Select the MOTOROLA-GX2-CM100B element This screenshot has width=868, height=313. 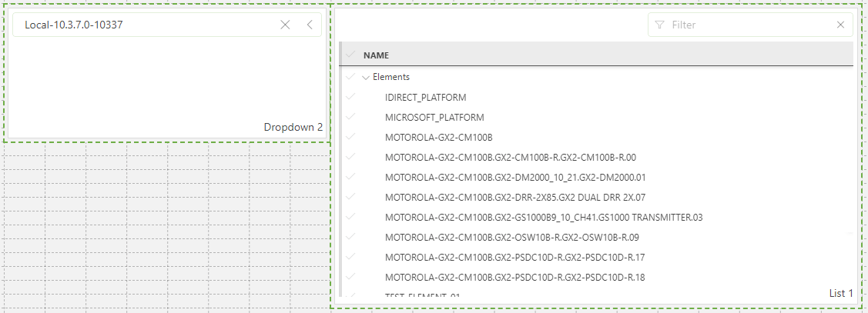[x=438, y=137]
